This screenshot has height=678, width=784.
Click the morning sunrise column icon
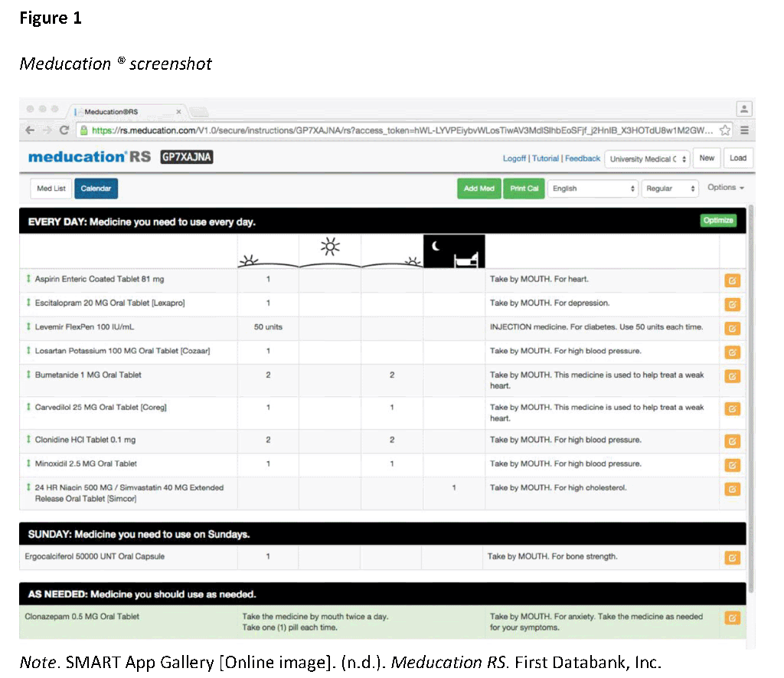click(x=249, y=260)
